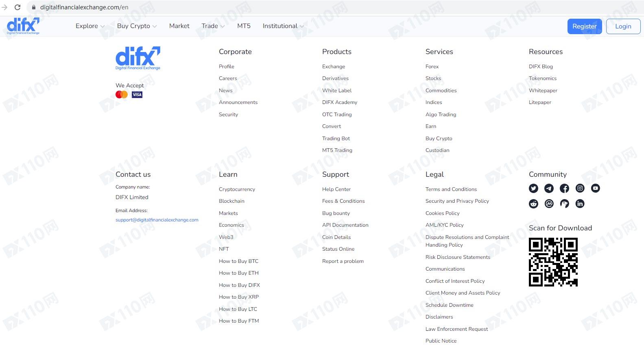Expand the Institutional dropdown menu
Image resolution: width=644 pixels, height=345 pixels.
click(283, 26)
